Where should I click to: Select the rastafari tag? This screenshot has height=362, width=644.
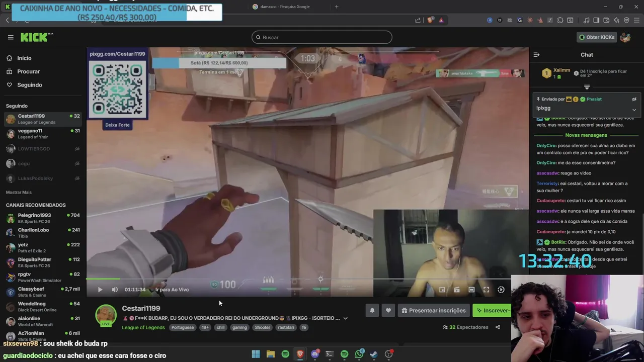tap(286, 327)
